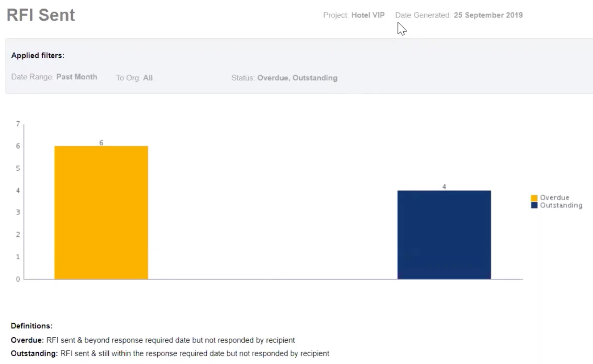Click the Outstanding definition line

(x=170, y=354)
